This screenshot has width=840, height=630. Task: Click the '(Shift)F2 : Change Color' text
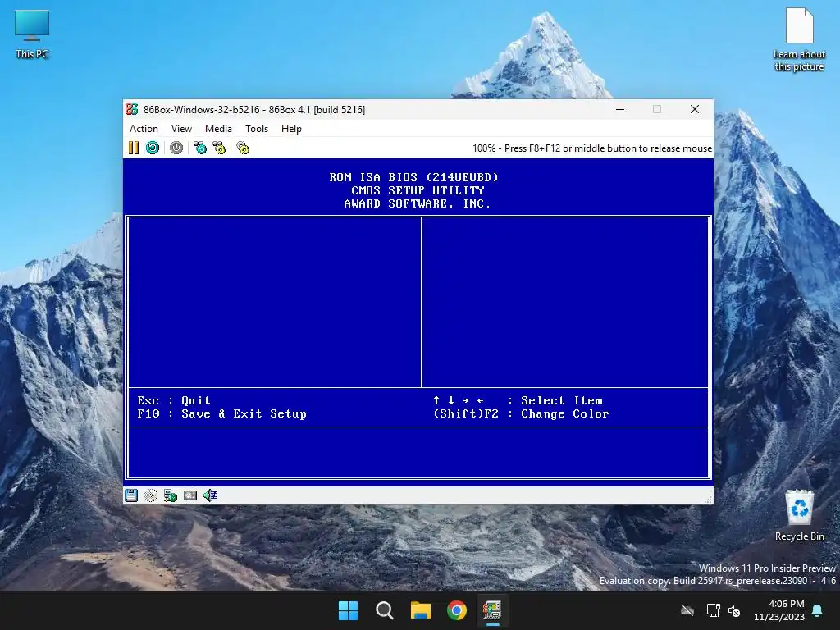pyautogui.click(x=521, y=413)
